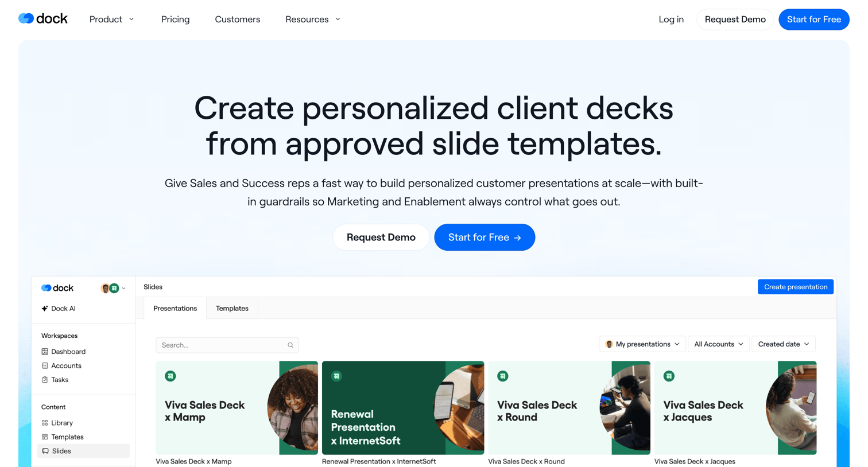Click the green logo badge on Jacques deck
Viewport: 868px width, 467px height.
(x=669, y=376)
